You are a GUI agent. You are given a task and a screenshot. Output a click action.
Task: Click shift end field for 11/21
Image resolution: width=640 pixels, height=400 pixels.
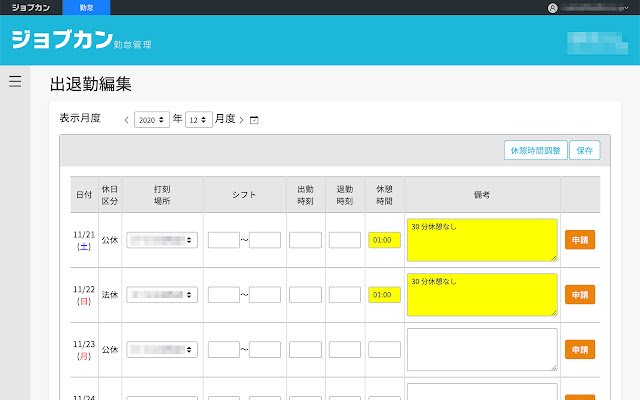point(265,240)
